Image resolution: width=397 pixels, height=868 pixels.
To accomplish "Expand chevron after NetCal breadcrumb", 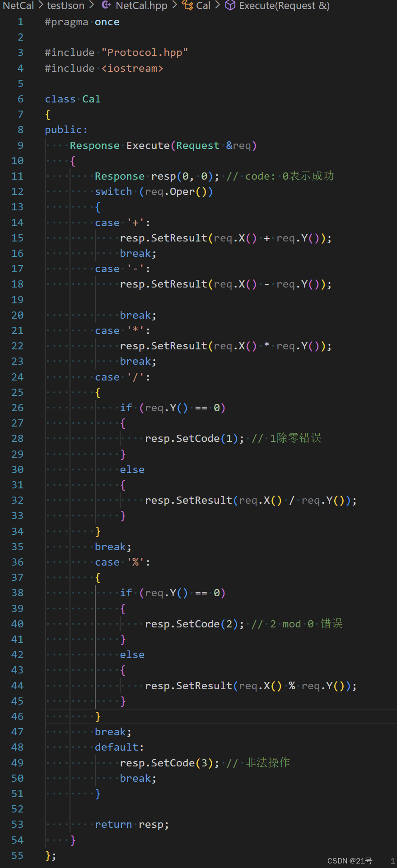I will point(41,5).
